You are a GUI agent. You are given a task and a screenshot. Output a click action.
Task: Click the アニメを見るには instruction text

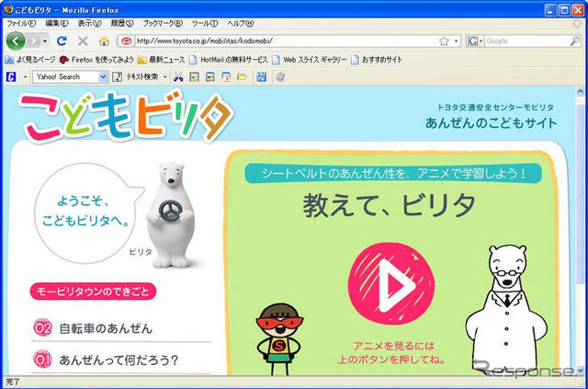391,353
